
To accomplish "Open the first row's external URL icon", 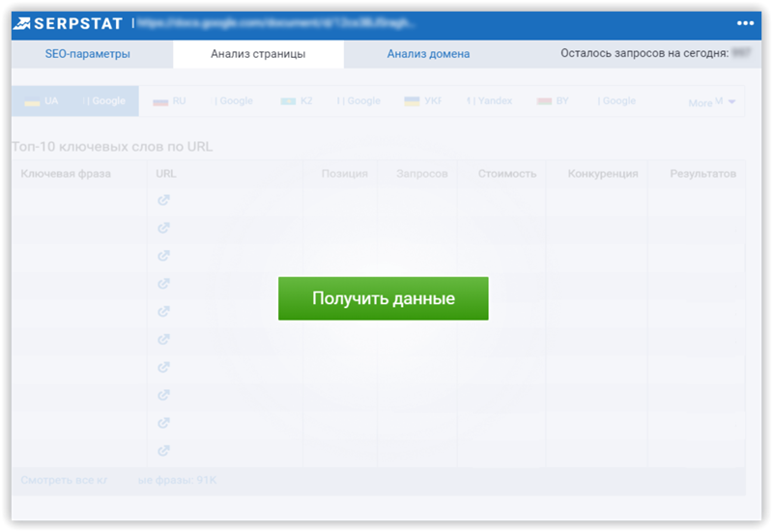I will (x=163, y=200).
